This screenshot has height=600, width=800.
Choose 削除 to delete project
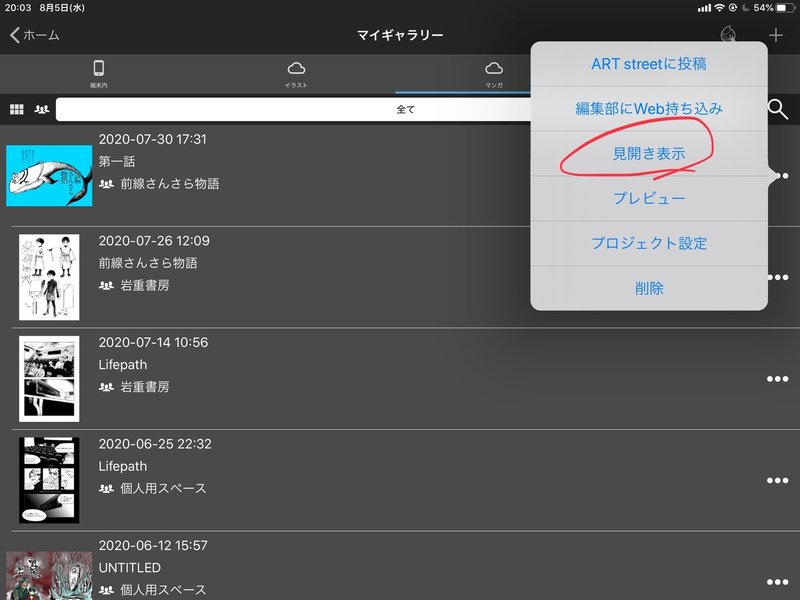[x=649, y=288]
